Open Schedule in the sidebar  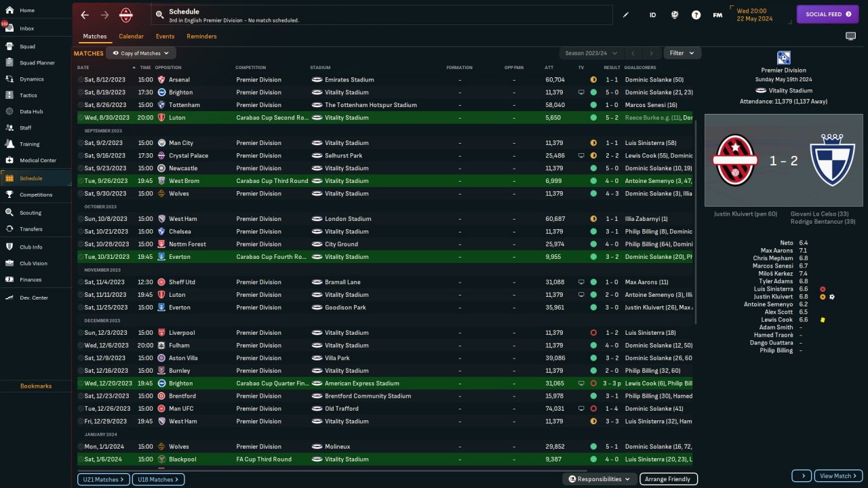[x=35, y=178]
